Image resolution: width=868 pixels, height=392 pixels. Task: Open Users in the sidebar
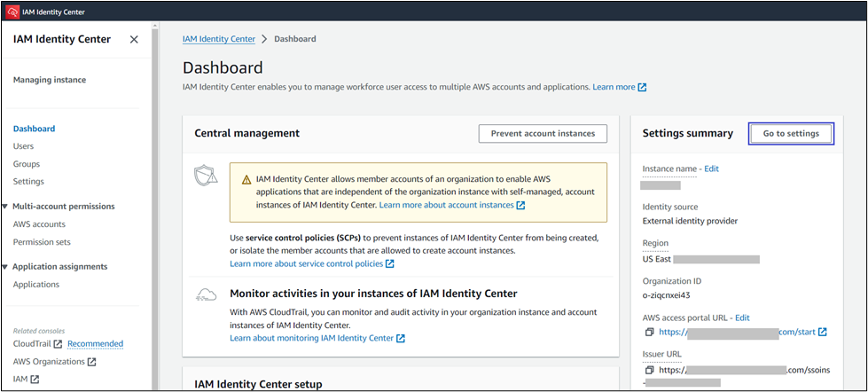23,146
